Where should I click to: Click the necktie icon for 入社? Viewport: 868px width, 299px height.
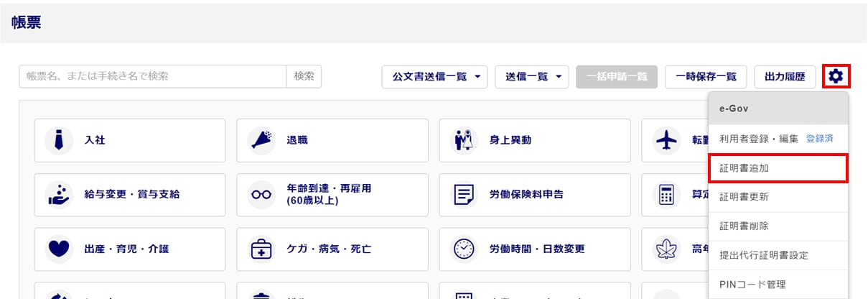59,140
